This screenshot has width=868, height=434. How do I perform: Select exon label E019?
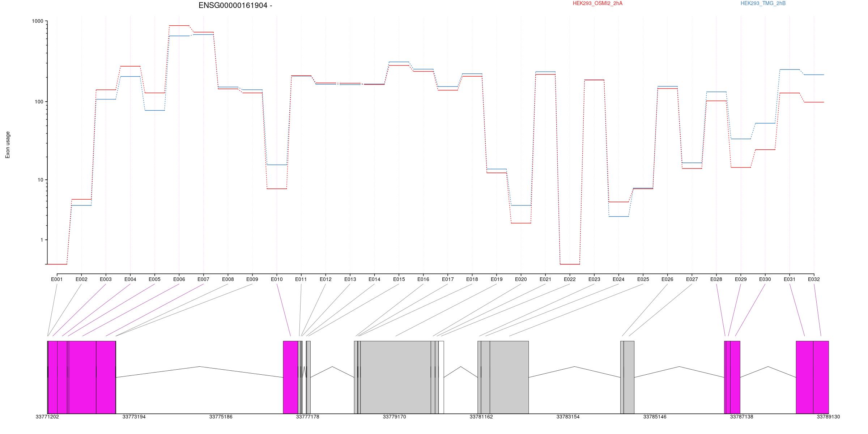coord(497,279)
